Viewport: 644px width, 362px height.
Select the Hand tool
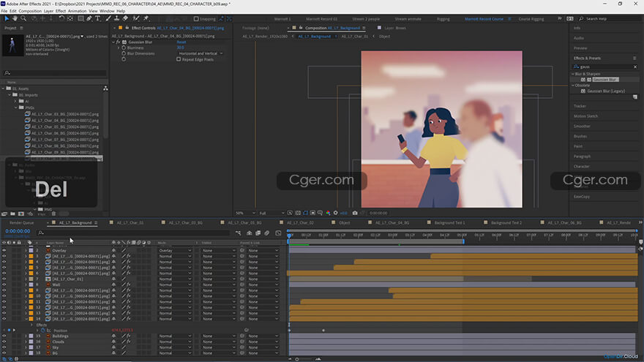click(x=15, y=18)
